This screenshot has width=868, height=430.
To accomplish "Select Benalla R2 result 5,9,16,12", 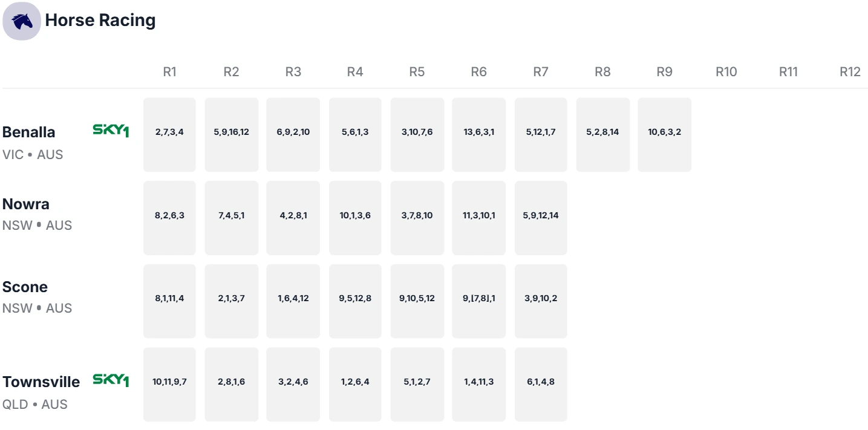I will pyautogui.click(x=231, y=135).
